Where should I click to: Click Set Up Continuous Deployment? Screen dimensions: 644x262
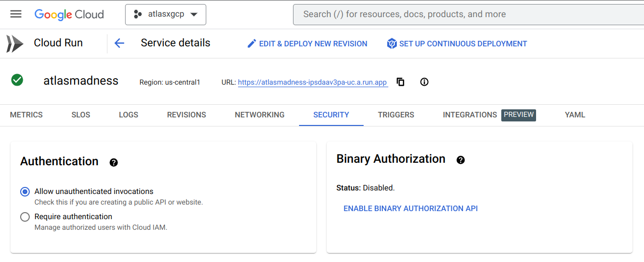457,44
